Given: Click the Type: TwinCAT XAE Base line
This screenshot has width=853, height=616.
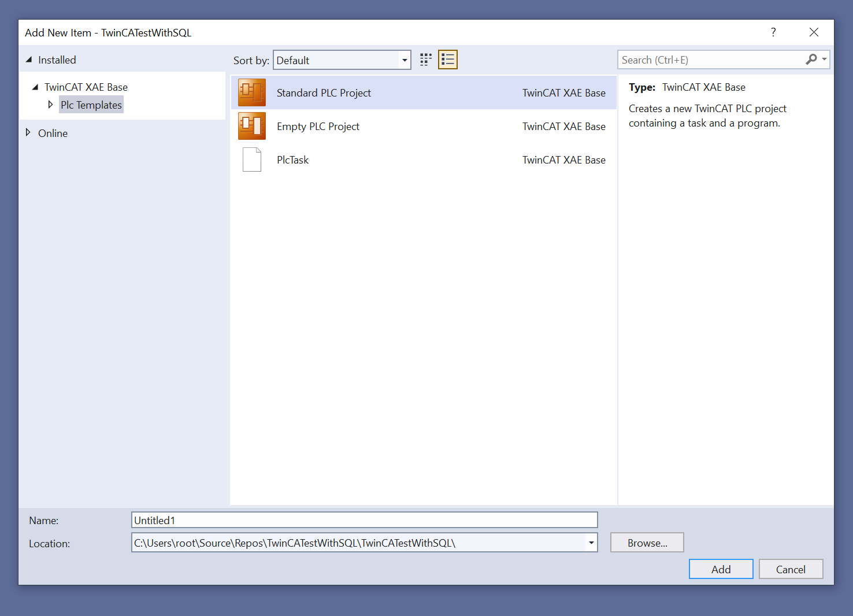Looking at the screenshot, I should [687, 87].
